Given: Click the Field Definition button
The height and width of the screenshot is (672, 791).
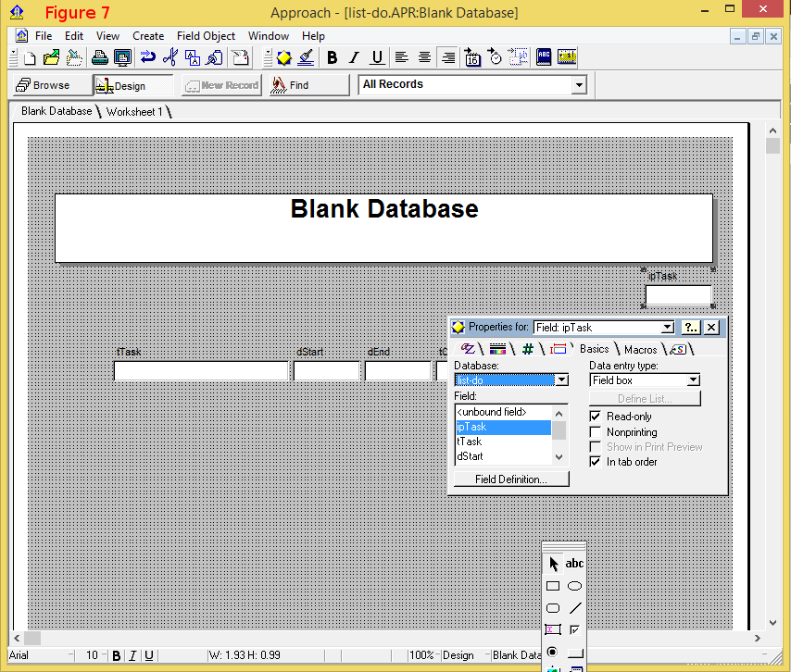Looking at the screenshot, I should click(510, 479).
